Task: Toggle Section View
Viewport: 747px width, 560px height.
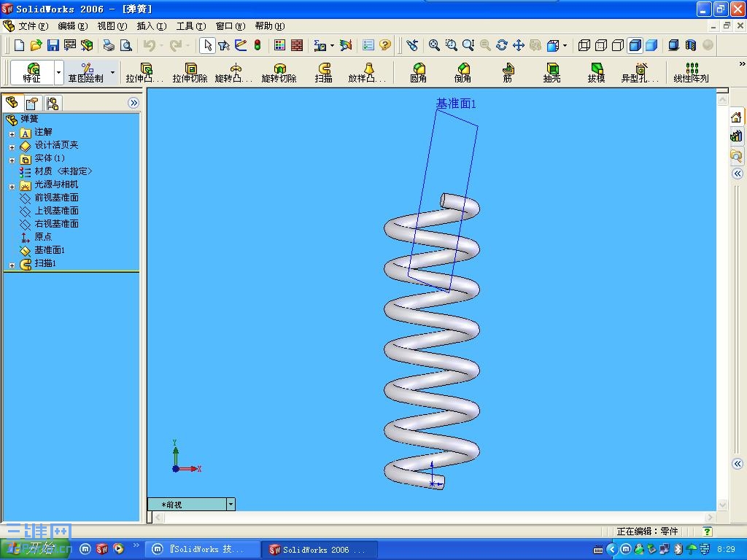Action: 691,45
